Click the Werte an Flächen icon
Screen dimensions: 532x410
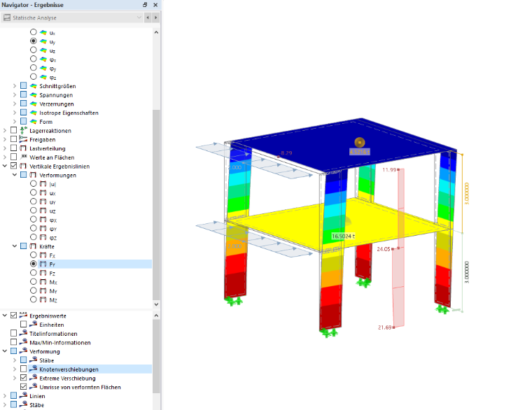point(23,157)
